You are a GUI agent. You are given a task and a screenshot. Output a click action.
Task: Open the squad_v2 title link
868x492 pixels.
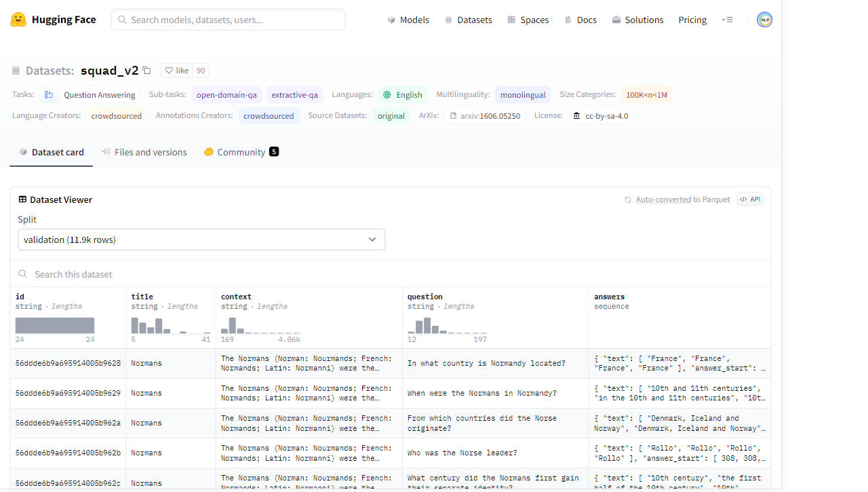(109, 71)
